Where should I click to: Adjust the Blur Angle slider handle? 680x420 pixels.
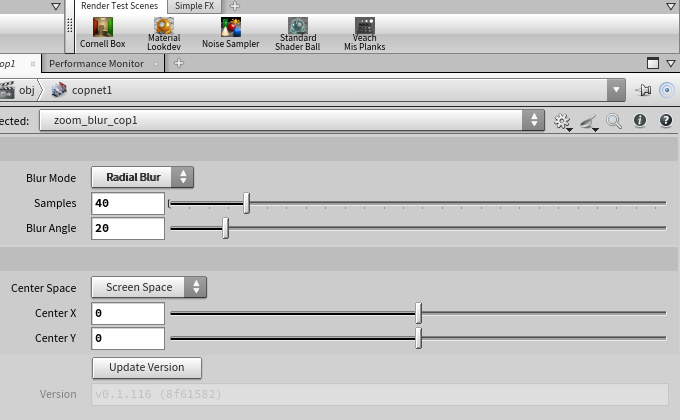(226, 228)
